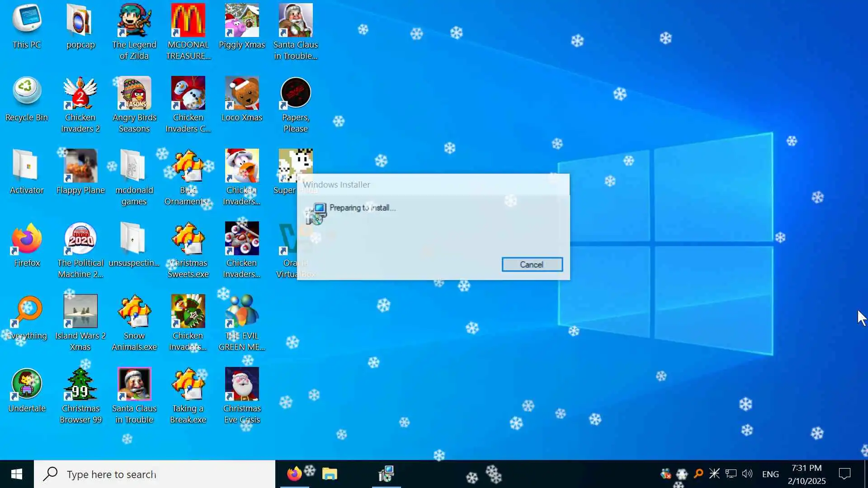Click the Type here to search box

click(155, 474)
